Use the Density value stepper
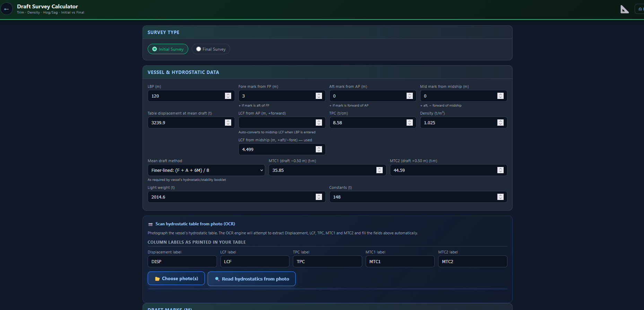644x310 pixels. 500,123
